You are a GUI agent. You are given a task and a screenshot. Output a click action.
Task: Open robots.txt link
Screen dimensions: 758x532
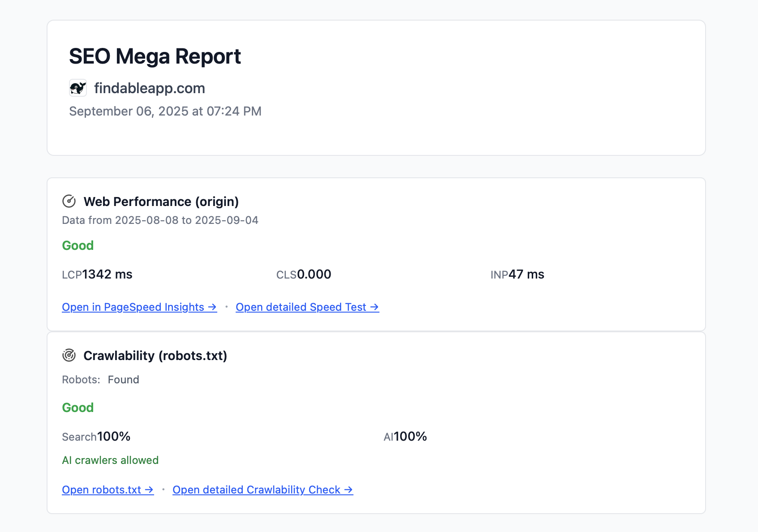(x=108, y=490)
